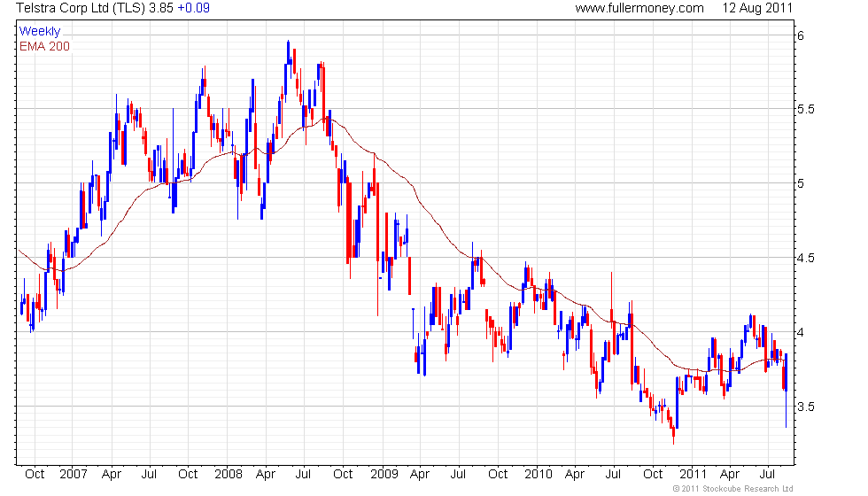Click the 6 price level label
Screen dimensions: 868x496
pyautogui.click(x=801, y=36)
